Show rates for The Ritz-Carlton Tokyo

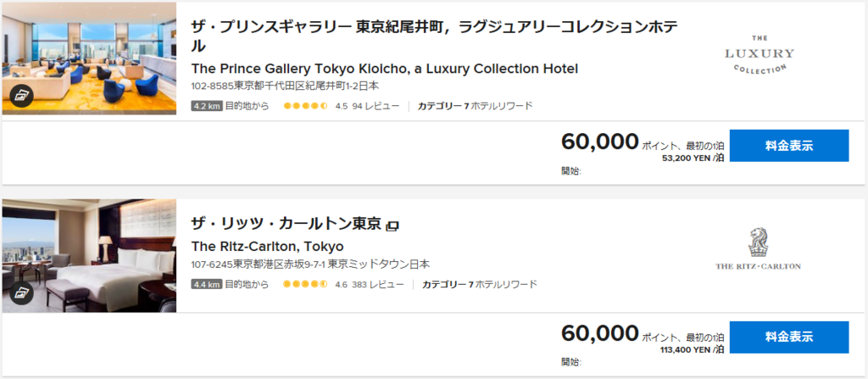pos(788,337)
